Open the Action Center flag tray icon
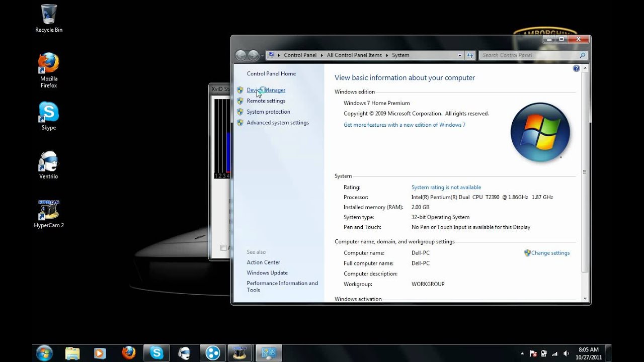Screen dimensions: 644x362 tap(533, 353)
